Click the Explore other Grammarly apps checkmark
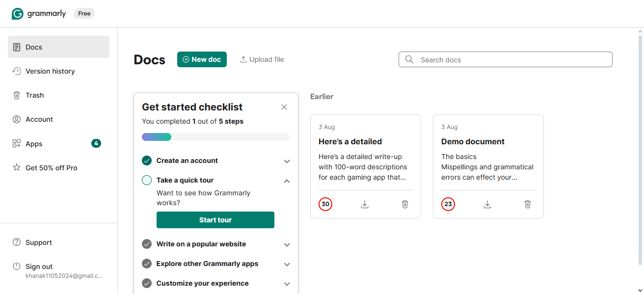 pos(147,264)
